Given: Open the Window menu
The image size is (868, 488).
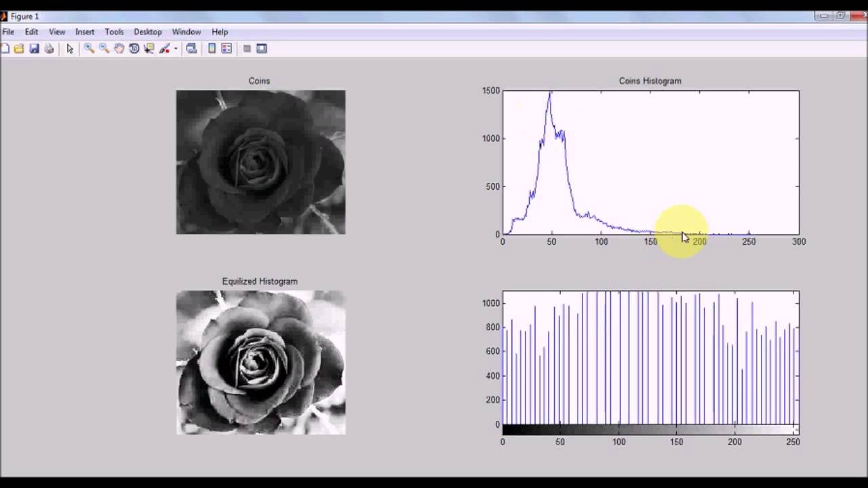Looking at the screenshot, I should coord(186,32).
